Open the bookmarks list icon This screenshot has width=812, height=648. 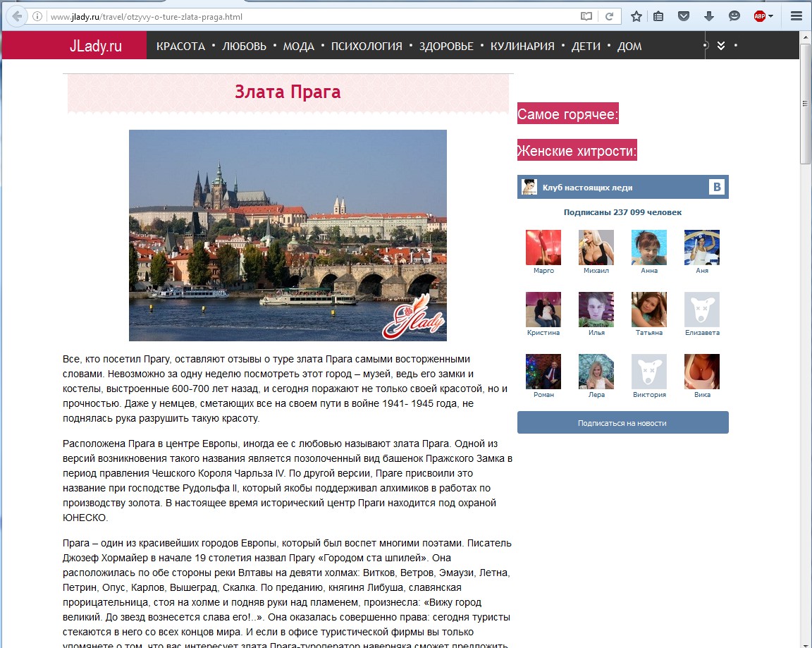(x=658, y=17)
